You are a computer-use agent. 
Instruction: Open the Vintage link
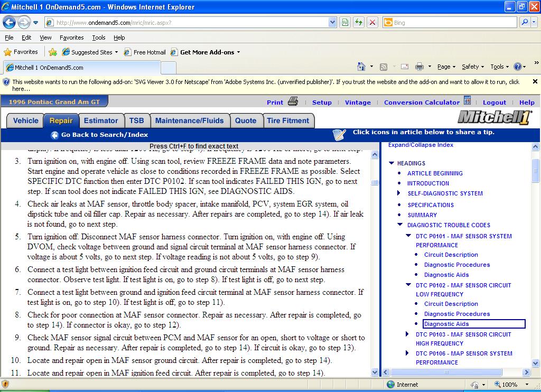tap(358, 102)
